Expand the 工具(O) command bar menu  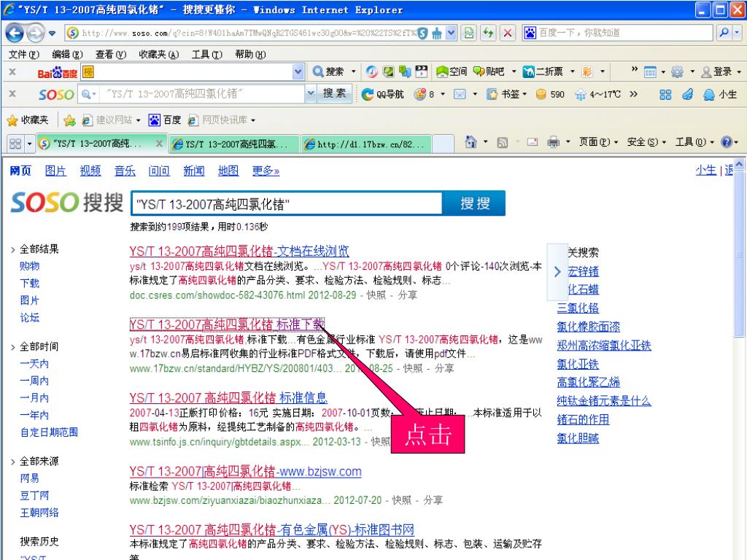[x=694, y=142]
